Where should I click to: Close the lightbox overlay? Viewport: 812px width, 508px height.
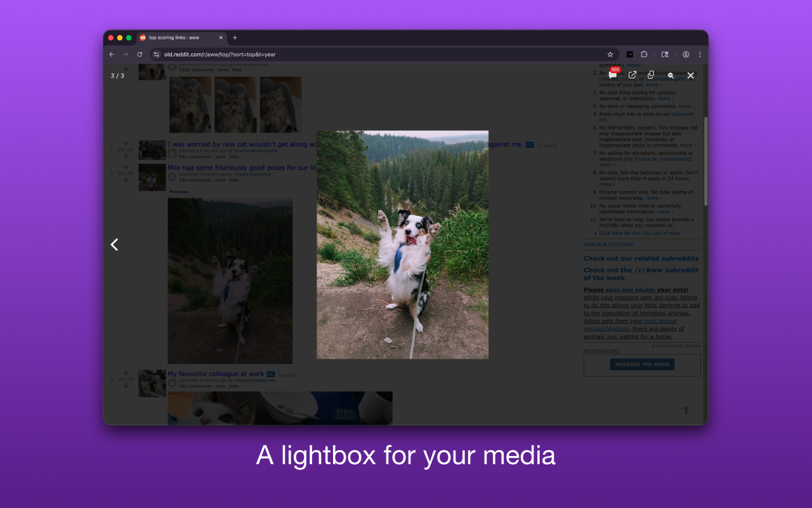tap(691, 76)
